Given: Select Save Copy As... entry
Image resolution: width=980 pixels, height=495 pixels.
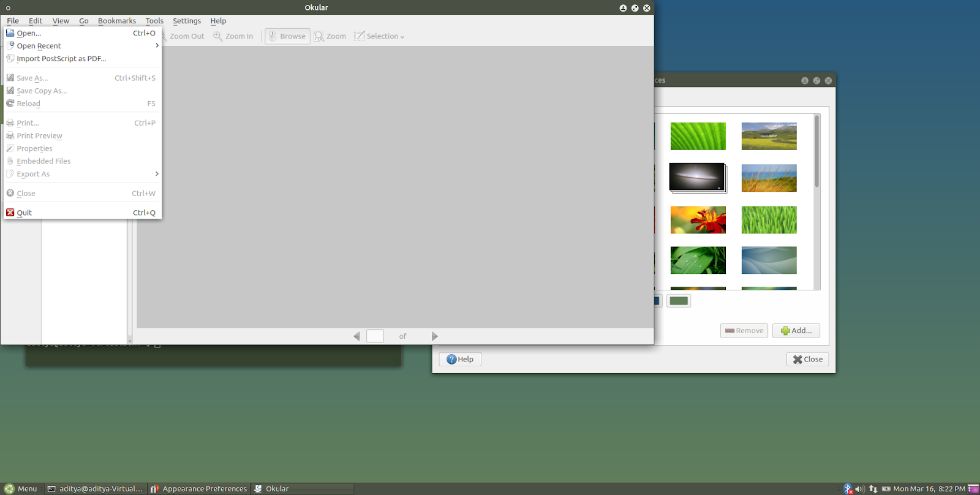Looking at the screenshot, I should [82, 91].
